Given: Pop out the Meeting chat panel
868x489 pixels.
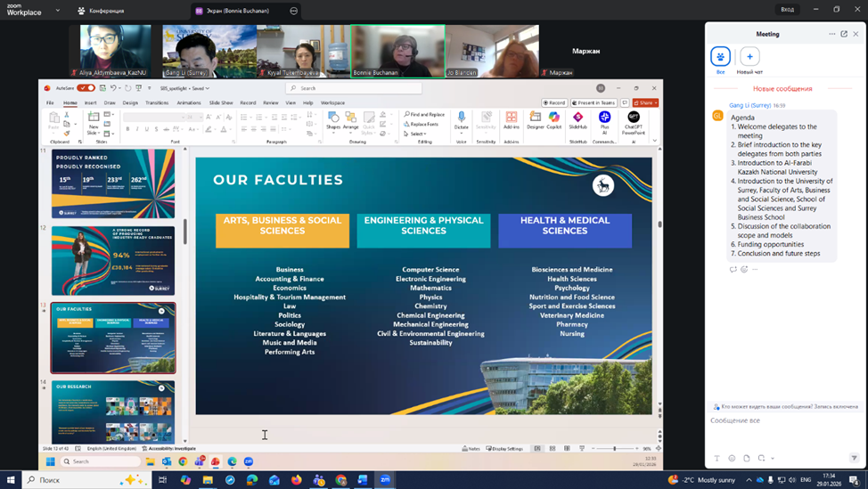Looking at the screenshot, I should (x=844, y=34).
